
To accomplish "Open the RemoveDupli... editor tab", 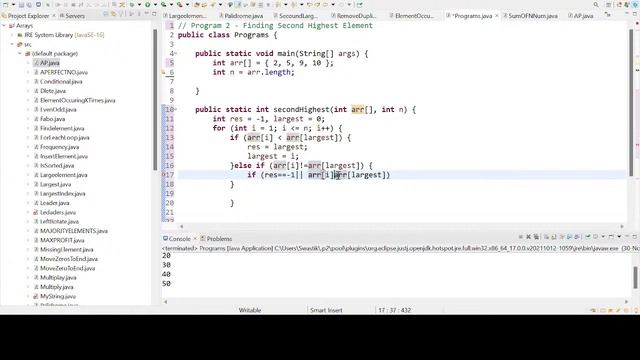I will (353, 16).
